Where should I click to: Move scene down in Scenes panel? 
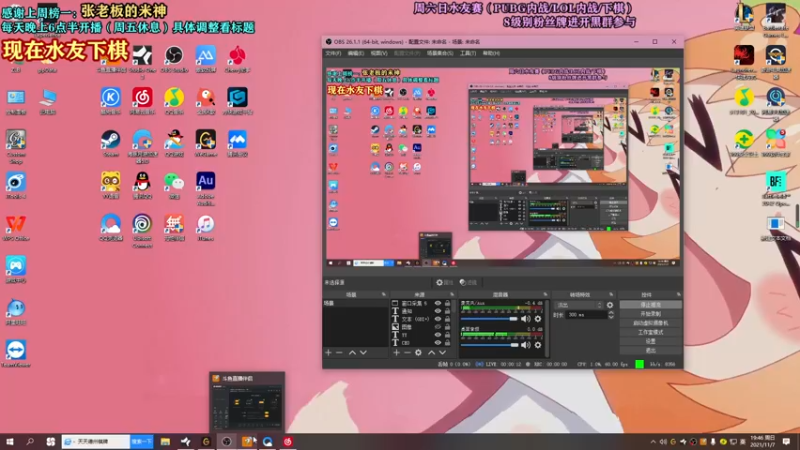click(x=363, y=353)
